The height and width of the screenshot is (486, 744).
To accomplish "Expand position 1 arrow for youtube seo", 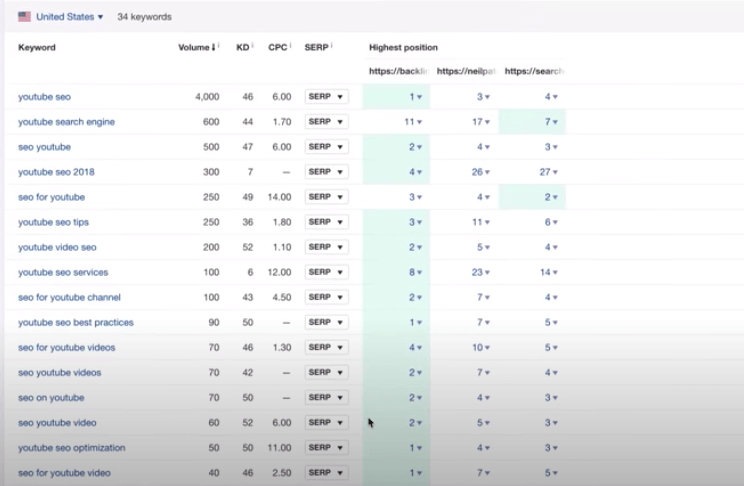I will pos(419,97).
